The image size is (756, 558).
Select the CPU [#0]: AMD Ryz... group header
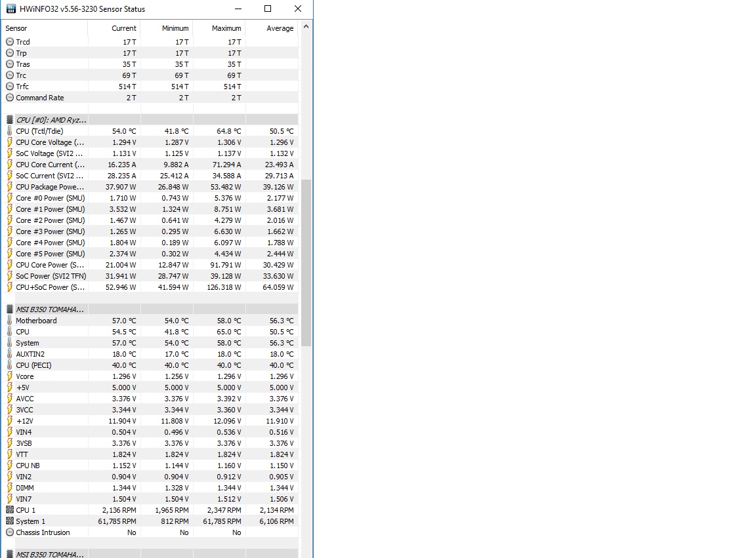point(150,119)
